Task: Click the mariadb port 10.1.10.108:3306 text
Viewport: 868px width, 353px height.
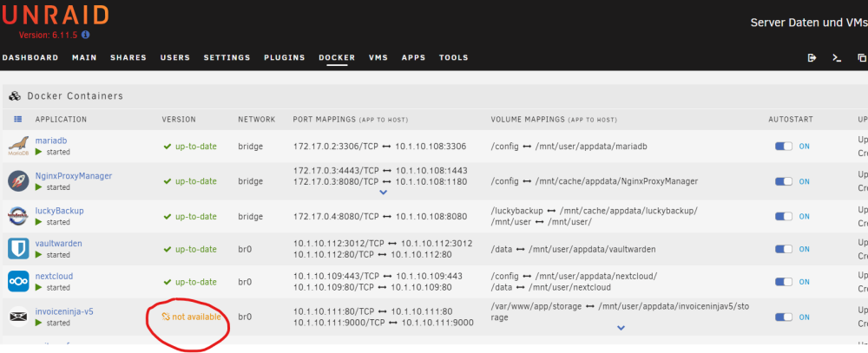Action: pyautogui.click(x=431, y=147)
